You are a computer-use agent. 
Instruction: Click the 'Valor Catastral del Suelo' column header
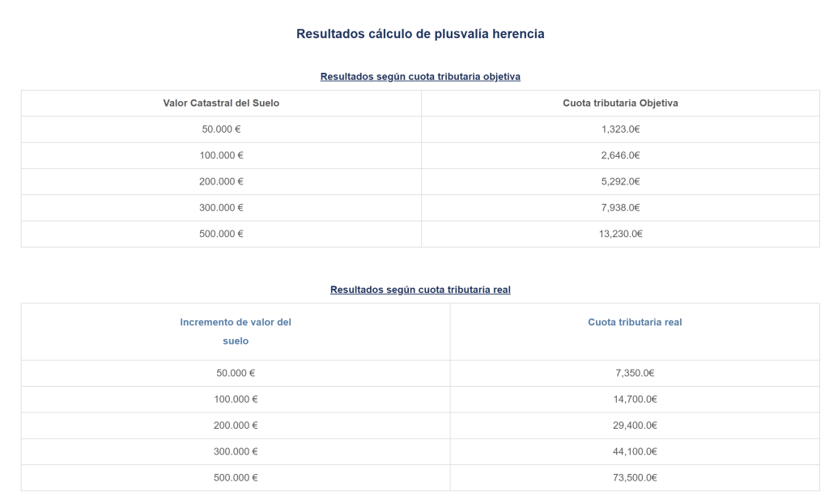coord(221,103)
